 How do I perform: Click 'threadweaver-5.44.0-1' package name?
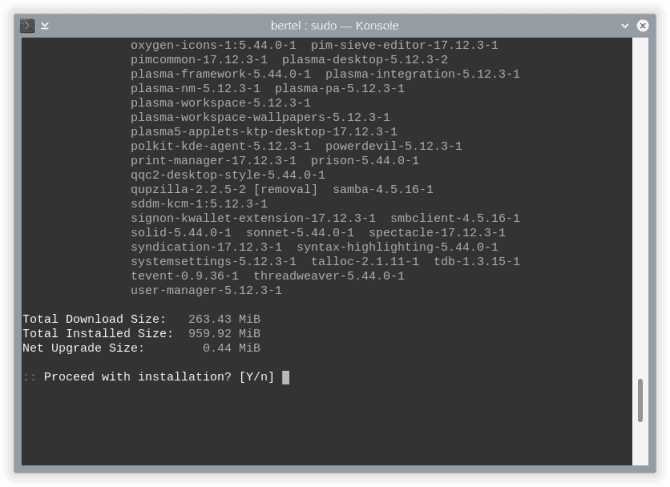click(x=329, y=276)
